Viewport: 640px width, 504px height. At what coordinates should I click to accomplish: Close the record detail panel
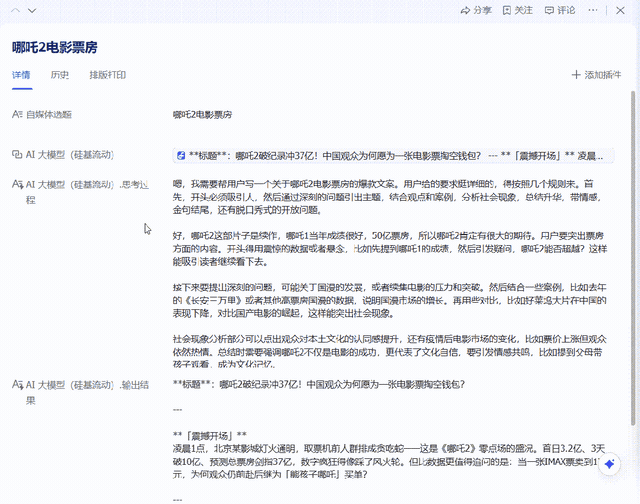pyautogui.click(x=620, y=11)
